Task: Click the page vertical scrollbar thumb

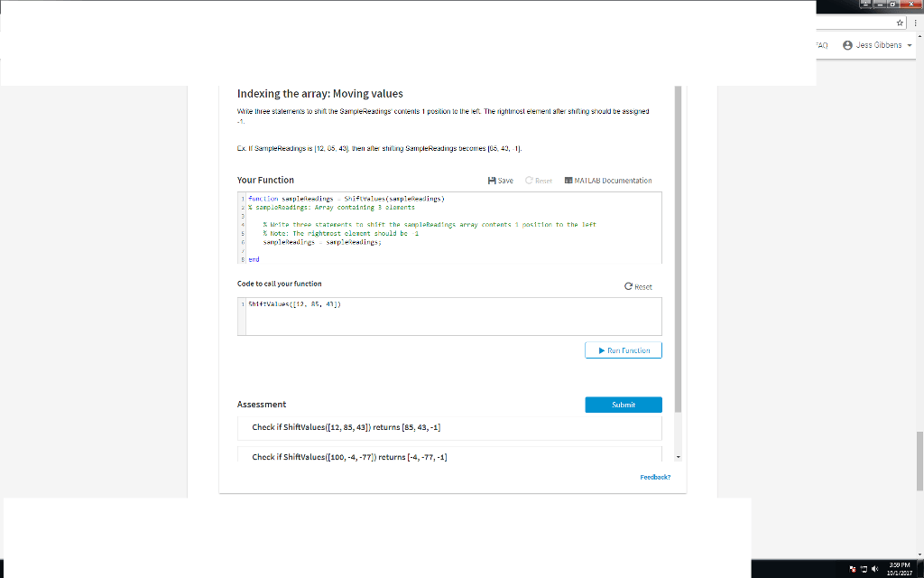Action: 919,461
